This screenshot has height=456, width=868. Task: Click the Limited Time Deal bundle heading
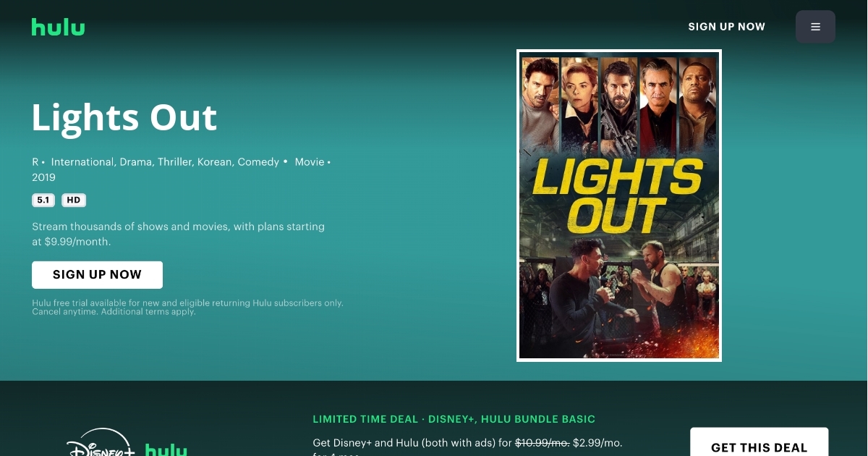pos(454,419)
